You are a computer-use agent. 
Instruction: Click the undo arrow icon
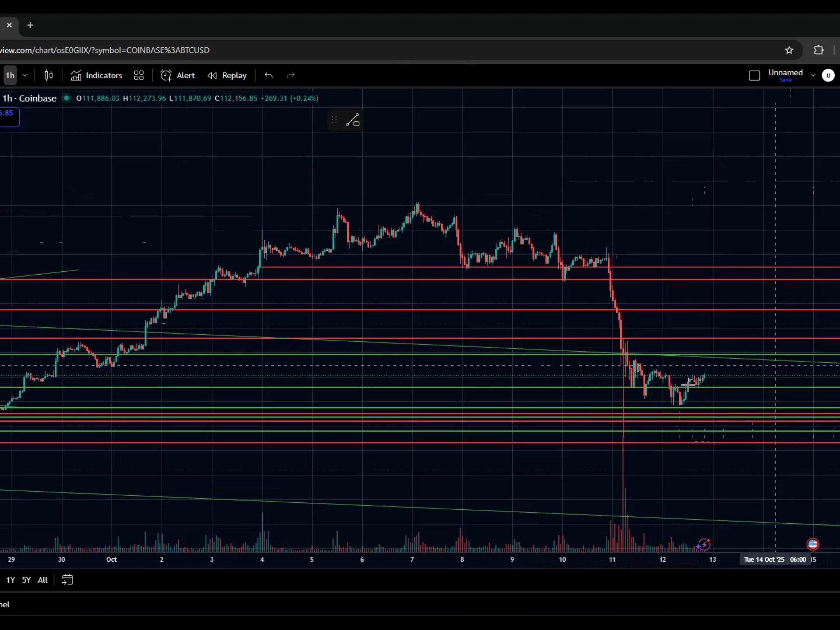point(268,75)
